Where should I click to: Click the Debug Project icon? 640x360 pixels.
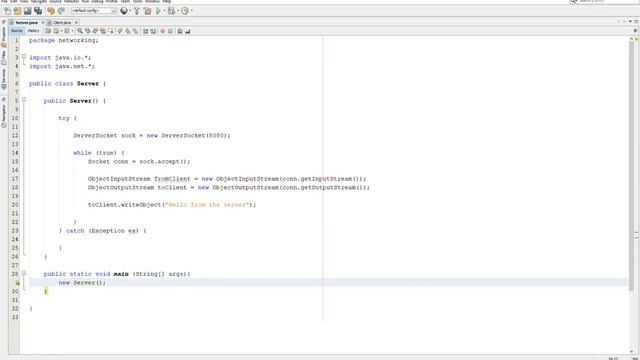[171, 11]
